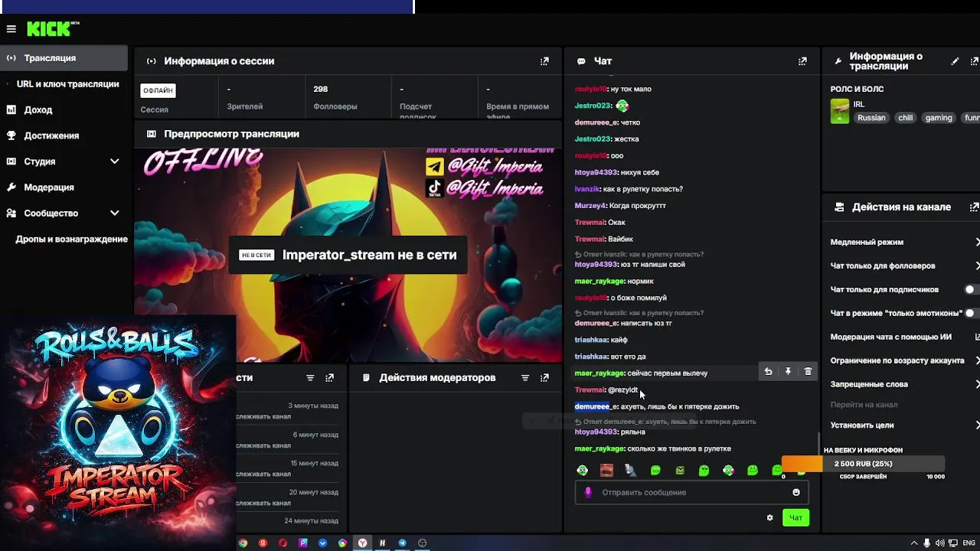This screenshot has width=980, height=551.
Task: Open Модерация in the sidebar
Action: point(49,187)
